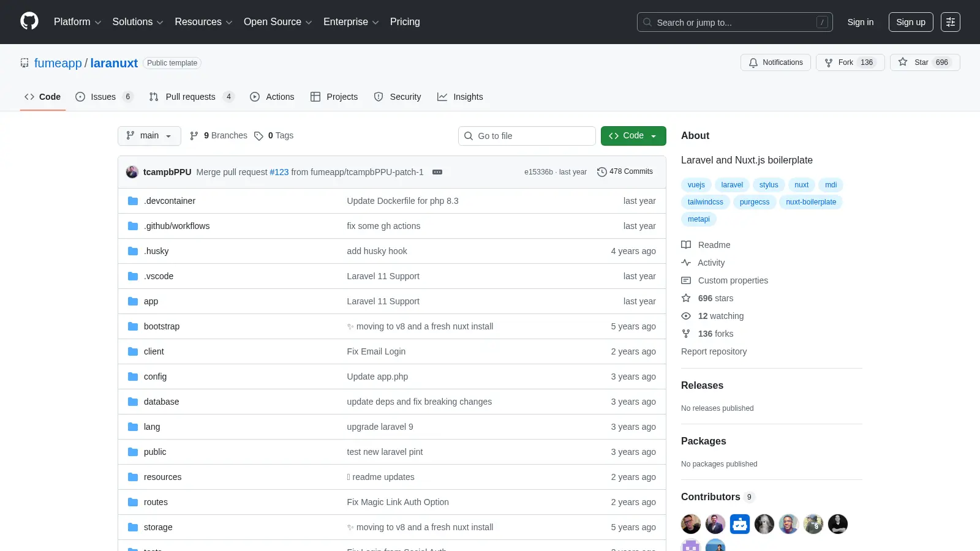Image resolution: width=980 pixels, height=551 pixels.
Task: Open the blue bot contributor avatar
Action: [x=740, y=524]
